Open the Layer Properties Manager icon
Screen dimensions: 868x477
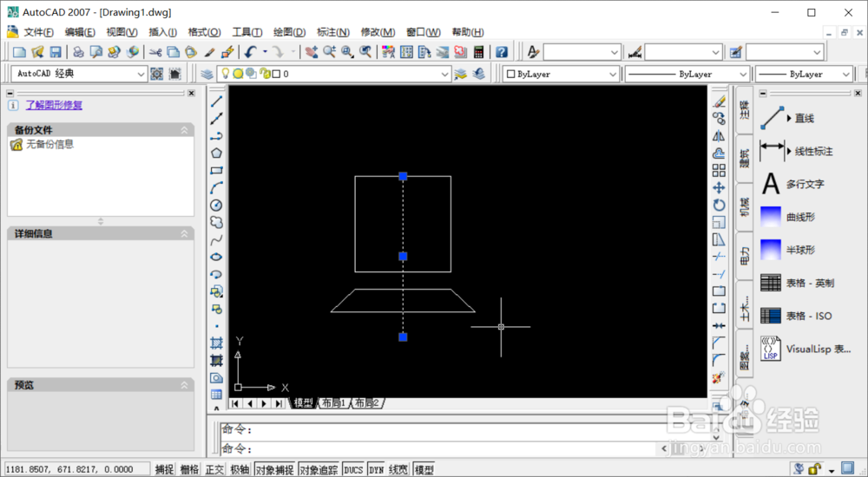point(207,74)
